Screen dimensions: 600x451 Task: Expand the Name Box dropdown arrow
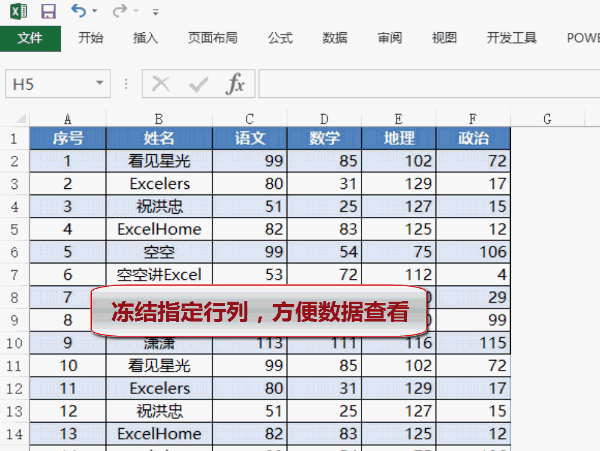[x=100, y=85]
